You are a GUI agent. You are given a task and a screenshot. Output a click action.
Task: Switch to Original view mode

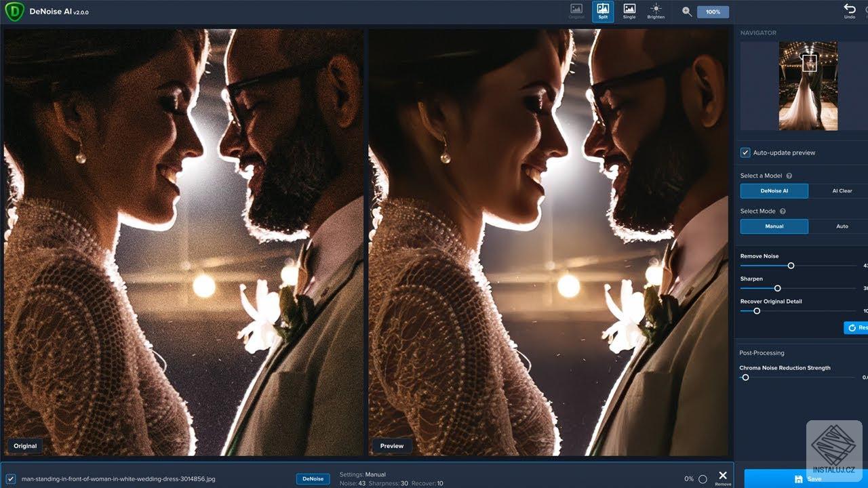pos(576,12)
